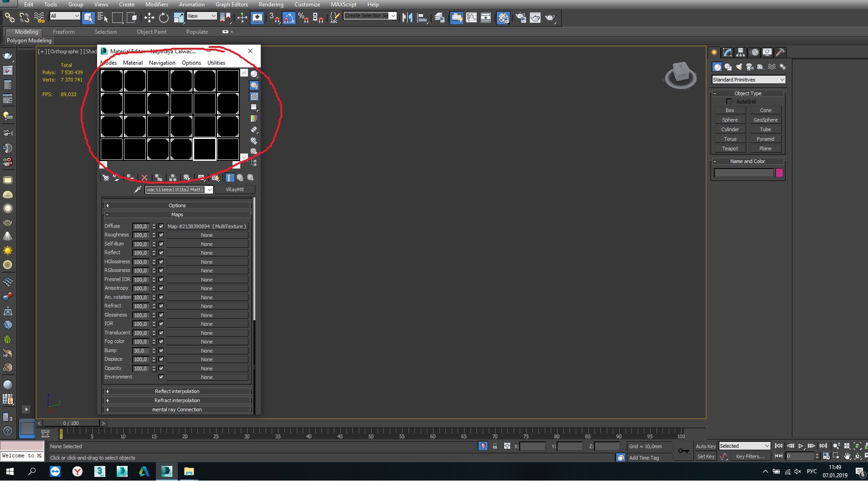
Task: Expand the Options rollout
Action: tap(177, 205)
